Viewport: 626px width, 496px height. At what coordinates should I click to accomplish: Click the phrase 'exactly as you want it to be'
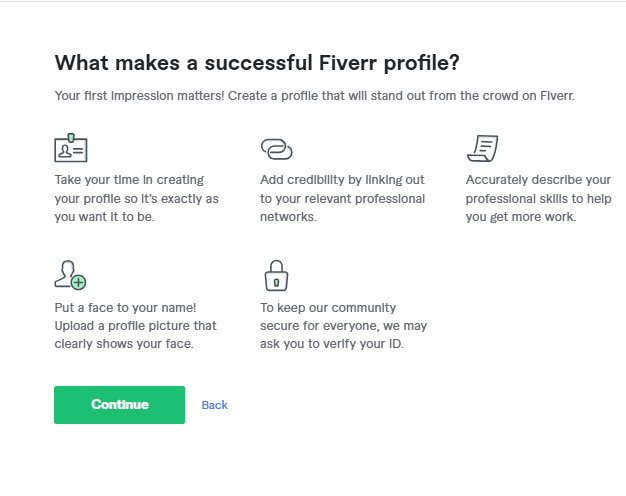click(150, 207)
